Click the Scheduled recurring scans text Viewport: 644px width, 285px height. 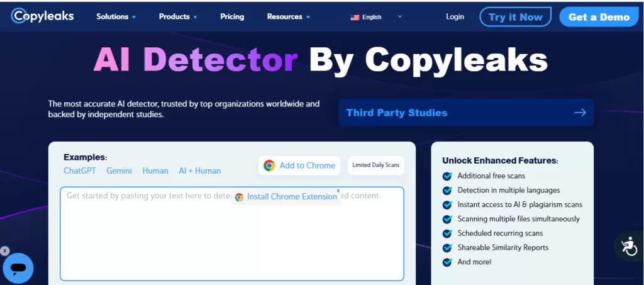click(500, 233)
